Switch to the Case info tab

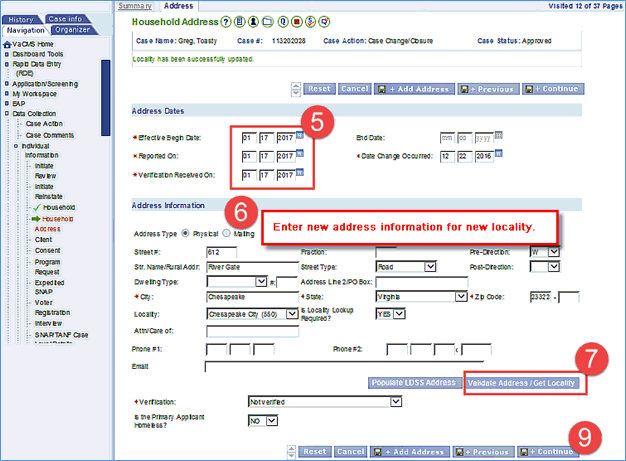(x=66, y=19)
